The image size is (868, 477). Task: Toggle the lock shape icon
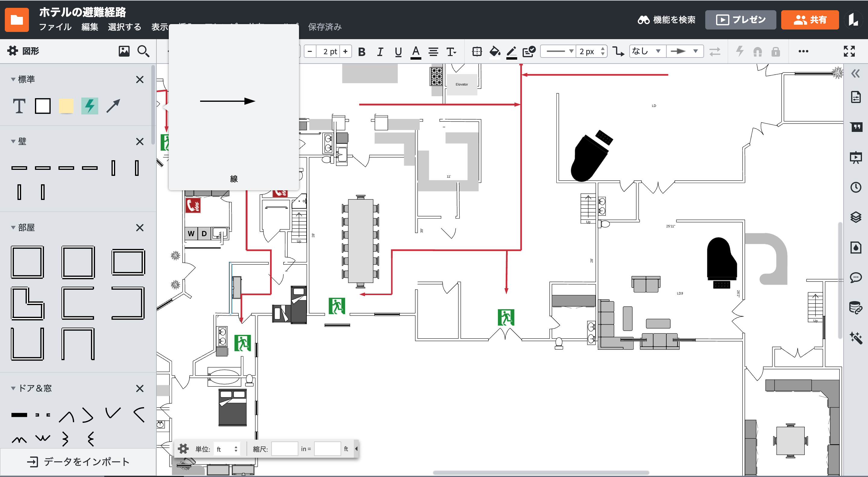(776, 51)
